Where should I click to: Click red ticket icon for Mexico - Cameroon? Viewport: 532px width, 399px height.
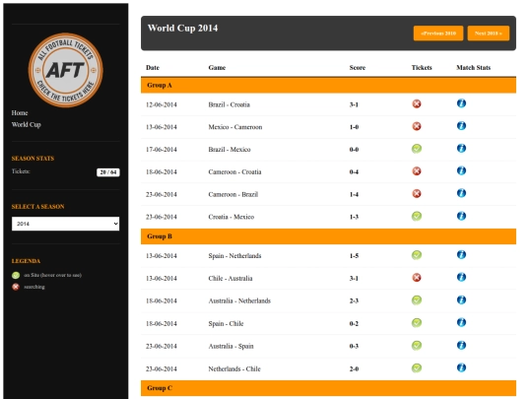[x=417, y=126]
